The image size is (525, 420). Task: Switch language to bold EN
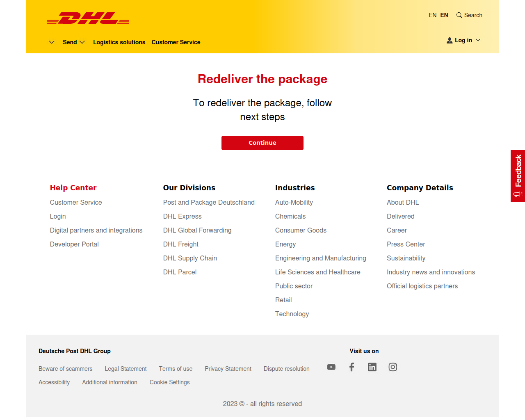click(444, 15)
